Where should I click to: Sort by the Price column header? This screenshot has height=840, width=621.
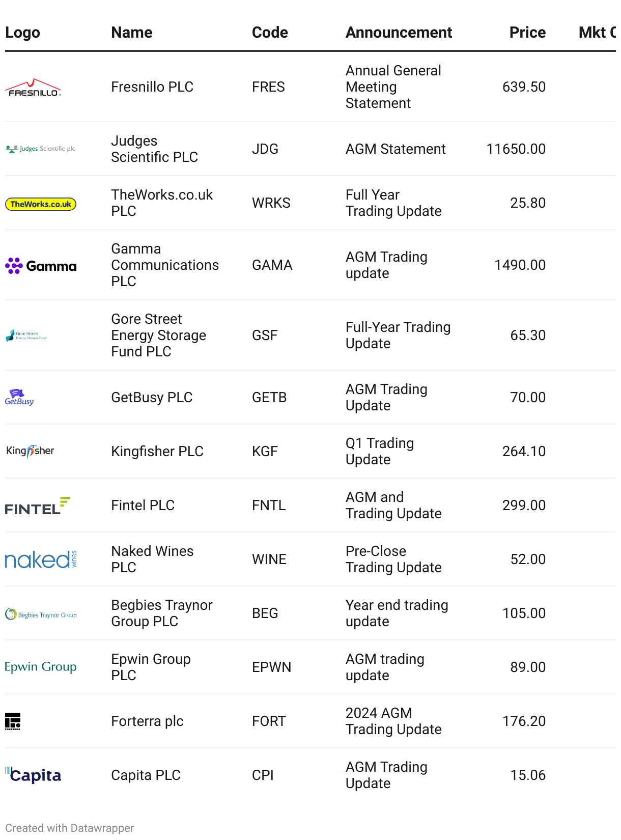coord(527,33)
